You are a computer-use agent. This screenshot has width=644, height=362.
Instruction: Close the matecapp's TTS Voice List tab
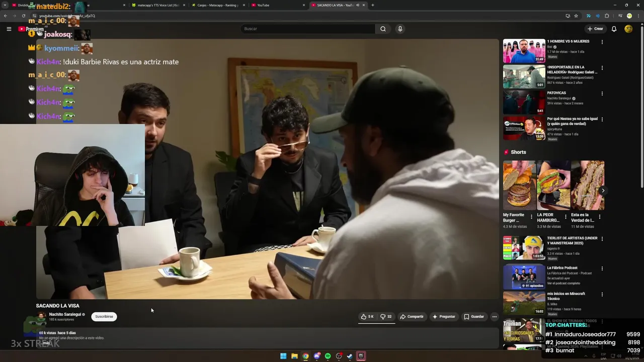click(x=184, y=5)
